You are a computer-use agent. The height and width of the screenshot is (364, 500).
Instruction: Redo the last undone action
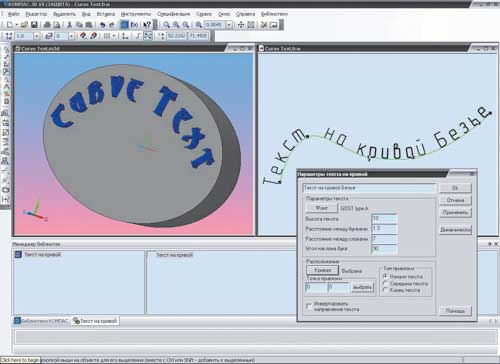(x=112, y=25)
